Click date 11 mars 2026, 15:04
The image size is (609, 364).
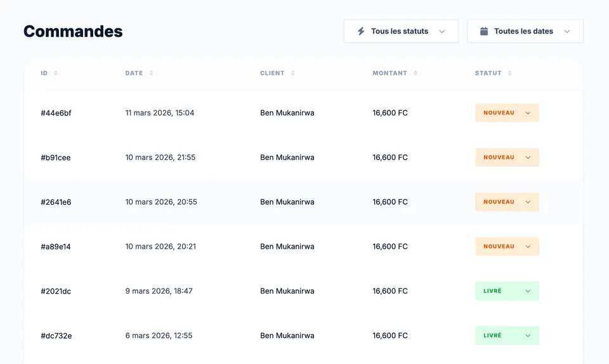(160, 113)
